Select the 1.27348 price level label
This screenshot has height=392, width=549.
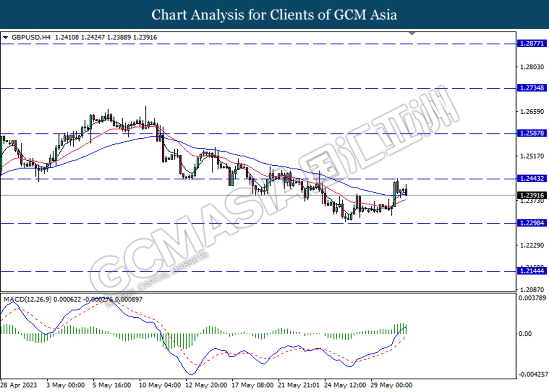pyautogui.click(x=532, y=88)
